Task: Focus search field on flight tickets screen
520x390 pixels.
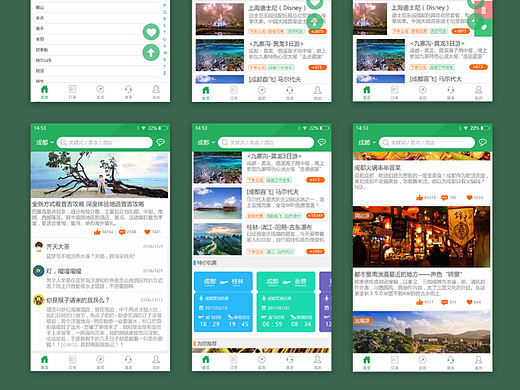Action: pyautogui.click(x=266, y=142)
